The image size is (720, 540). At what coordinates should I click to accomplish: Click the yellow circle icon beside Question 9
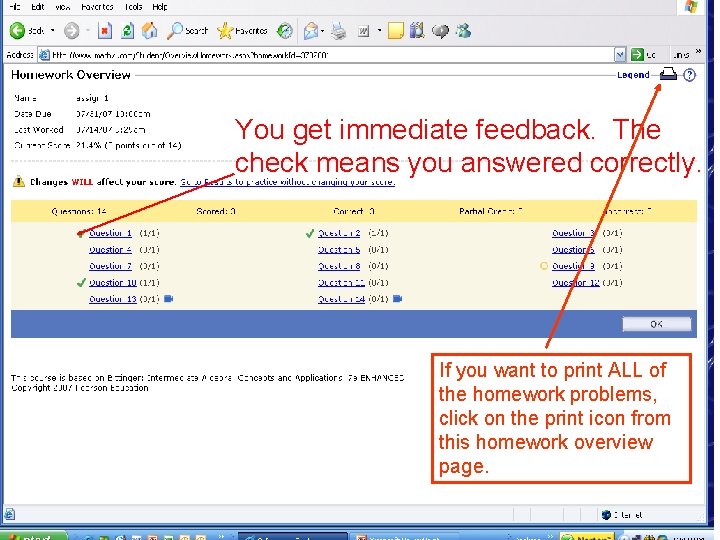[x=544, y=266]
